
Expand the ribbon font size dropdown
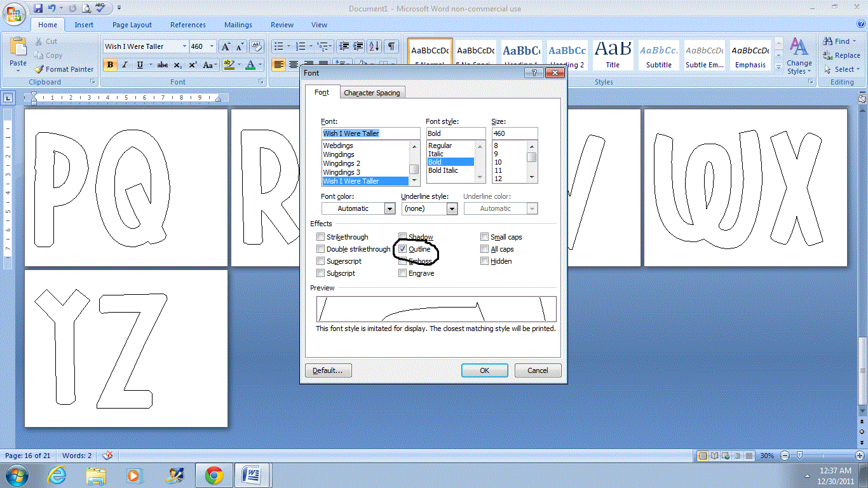pyautogui.click(x=212, y=46)
